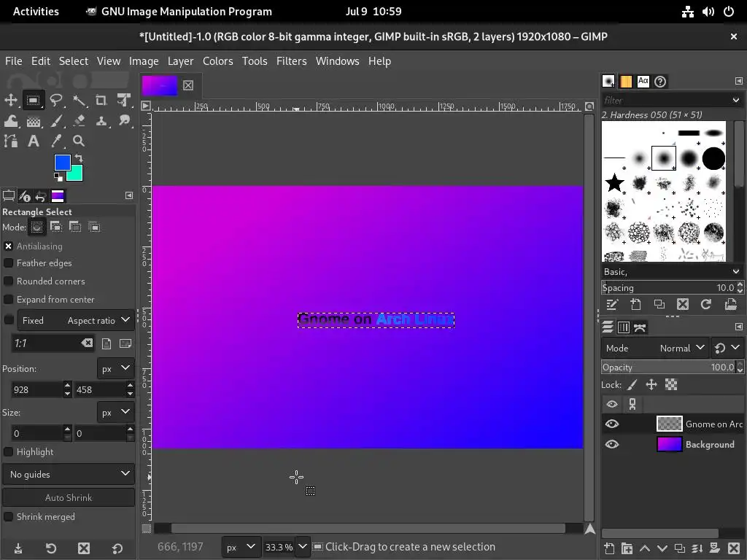Click the Auto Shrink button
747x560 pixels.
click(69, 497)
